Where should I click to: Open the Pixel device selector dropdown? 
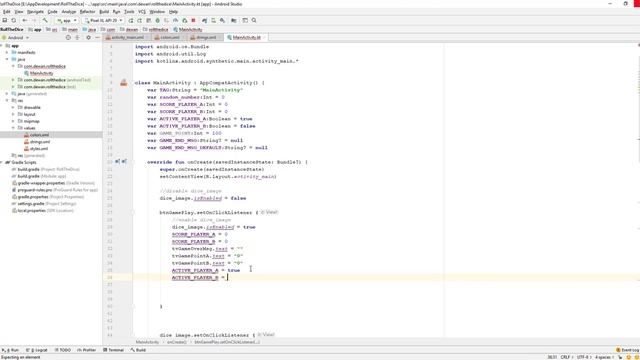[x=103, y=20]
